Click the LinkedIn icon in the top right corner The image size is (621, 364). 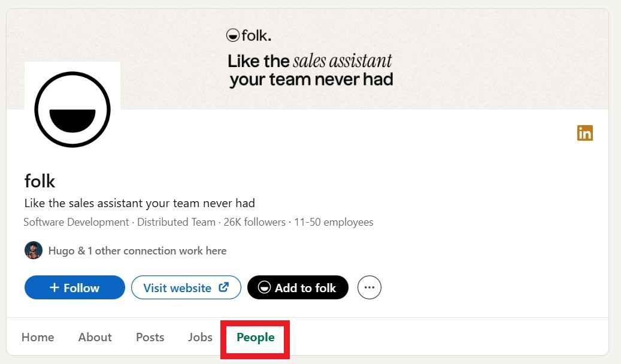(x=584, y=133)
